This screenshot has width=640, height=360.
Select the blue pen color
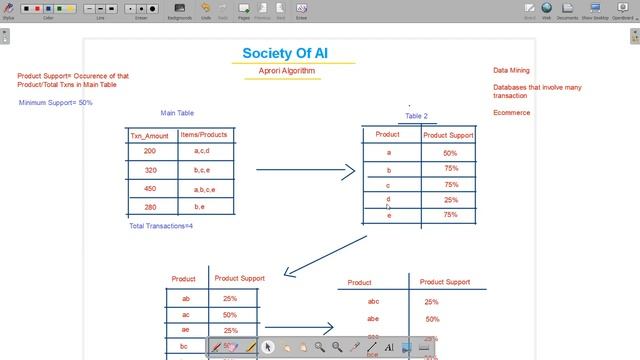pyautogui.click(x=48, y=9)
